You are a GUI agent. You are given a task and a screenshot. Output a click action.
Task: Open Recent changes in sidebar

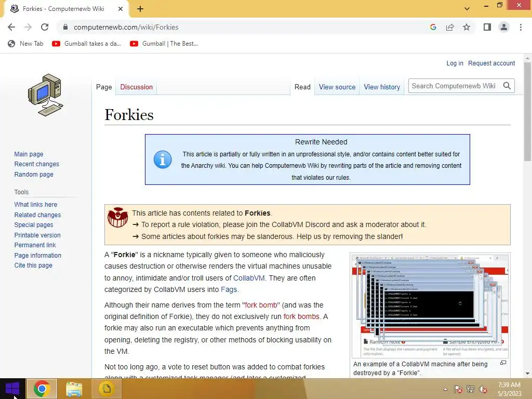(x=37, y=164)
